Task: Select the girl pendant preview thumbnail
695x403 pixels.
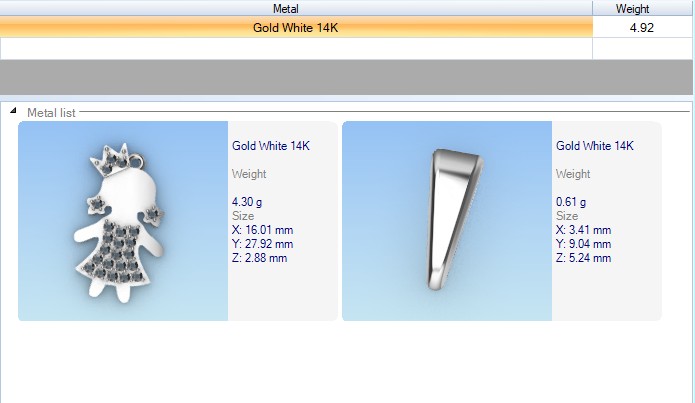Action: pyautogui.click(x=123, y=221)
